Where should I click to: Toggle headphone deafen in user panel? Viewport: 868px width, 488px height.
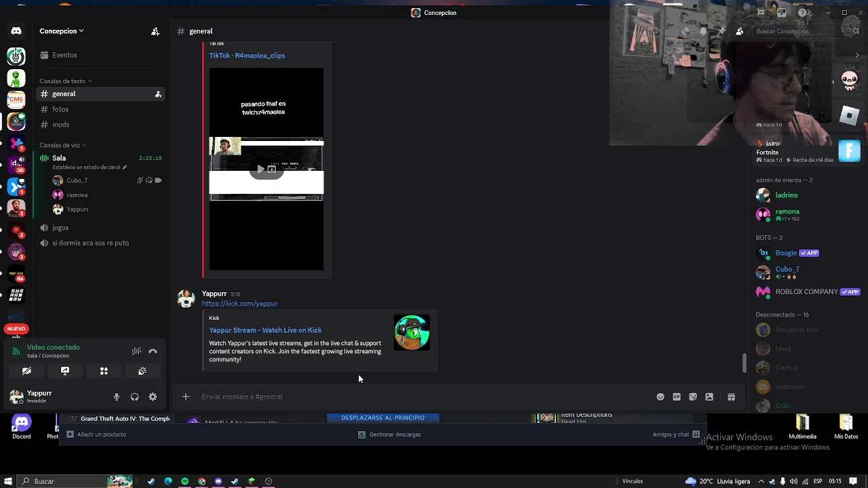[x=134, y=397]
